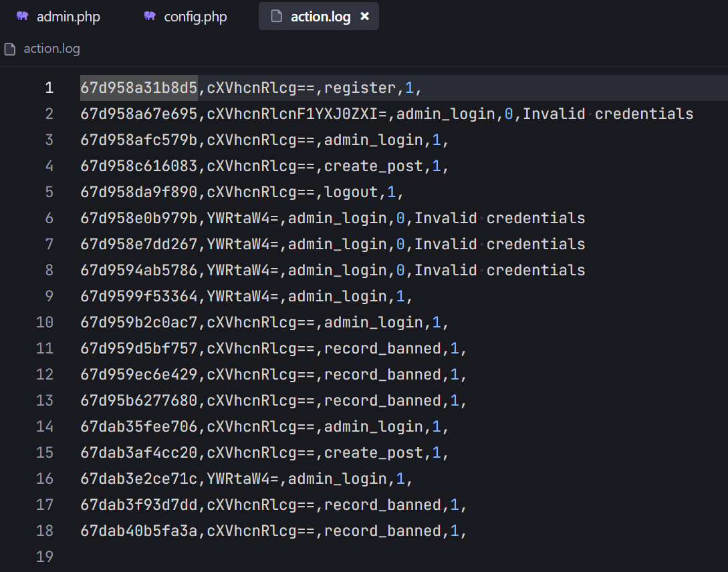Place cursor on highlighted ID 67d958a31b8d5
Image resolution: width=728 pixels, height=572 pixels.
coord(139,88)
